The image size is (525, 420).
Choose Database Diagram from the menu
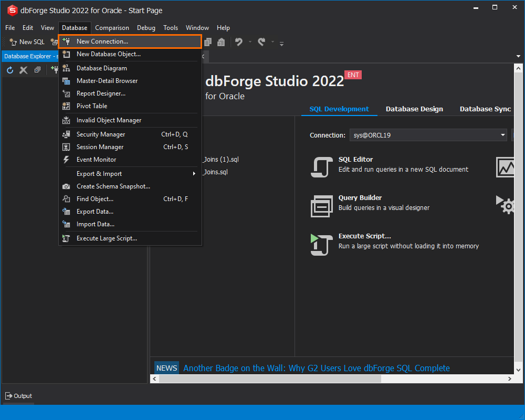click(x=101, y=68)
